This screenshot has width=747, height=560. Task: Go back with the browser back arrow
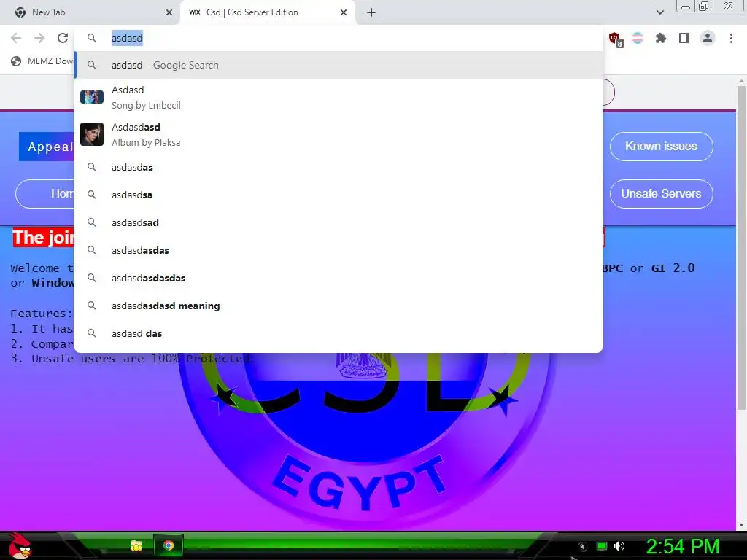pyautogui.click(x=16, y=38)
